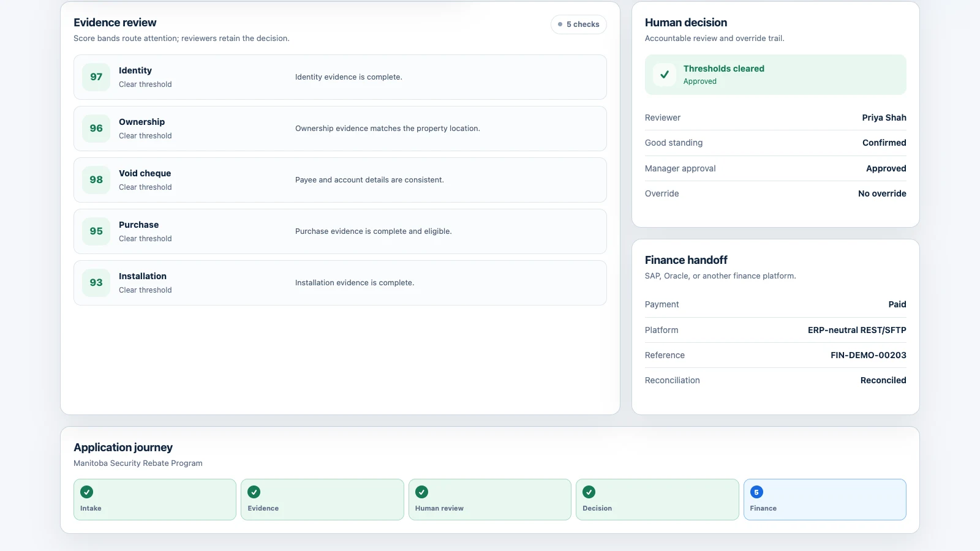Viewport: 980px width, 551px height.
Task: Click the Void cheque score badge 98
Action: [96, 180]
